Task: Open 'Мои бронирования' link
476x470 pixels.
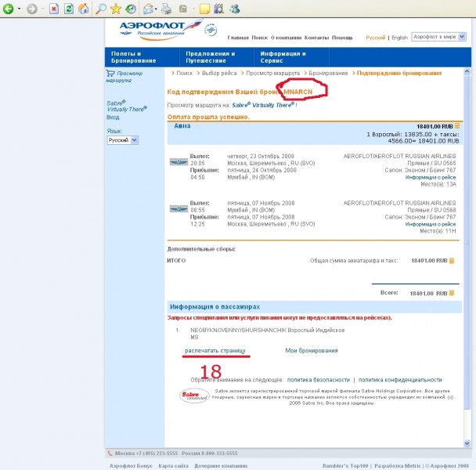Action: click(311, 350)
